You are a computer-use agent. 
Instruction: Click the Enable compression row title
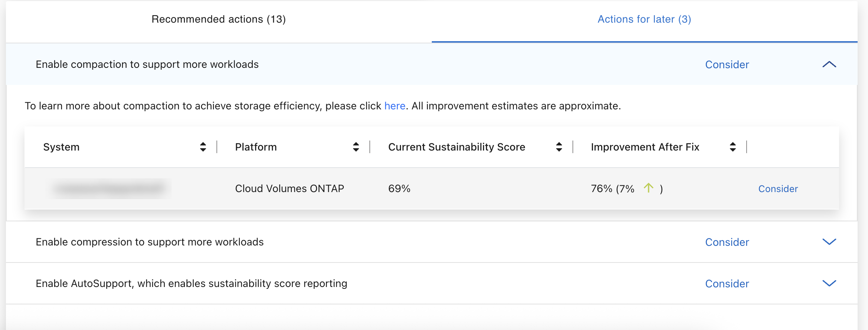150,242
